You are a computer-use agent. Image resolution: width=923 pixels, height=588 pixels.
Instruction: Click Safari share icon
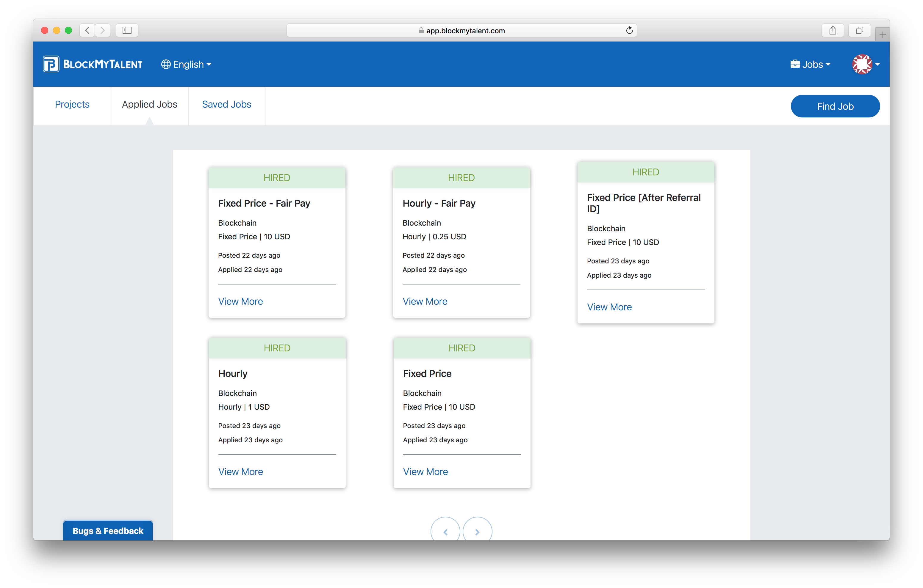coord(833,30)
